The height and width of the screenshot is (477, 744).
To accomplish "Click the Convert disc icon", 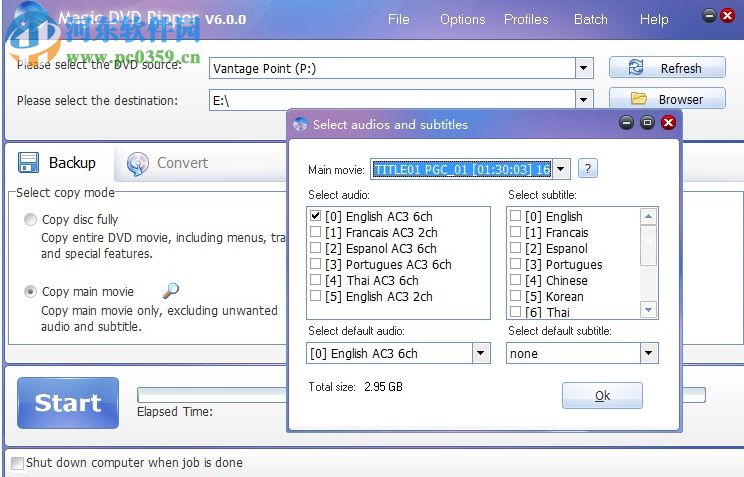I will (138, 164).
